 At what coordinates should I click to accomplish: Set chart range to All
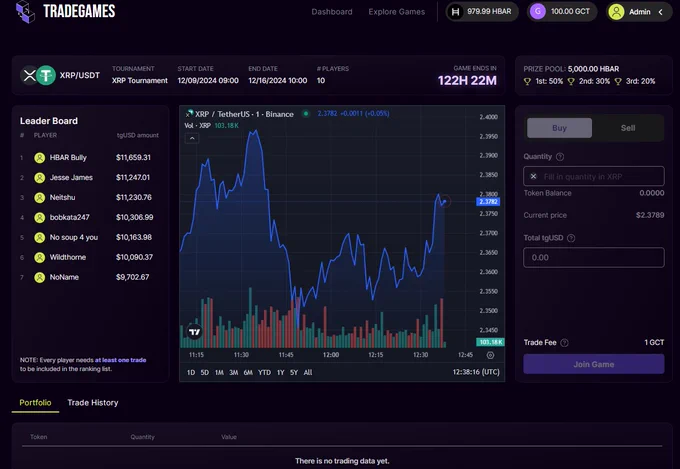tap(308, 372)
